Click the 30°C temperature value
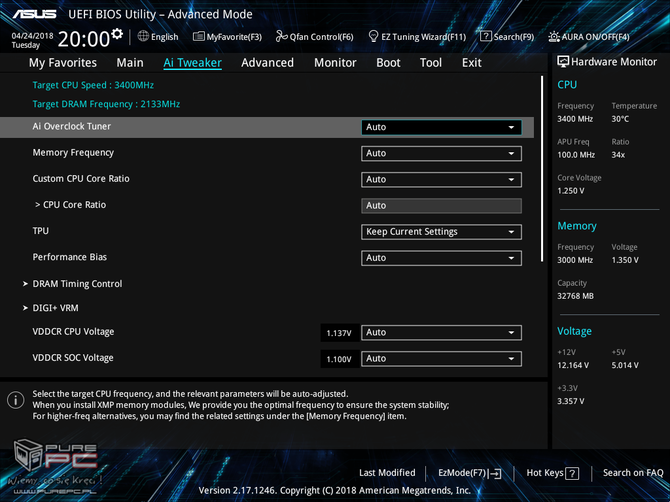 (620, 119)
